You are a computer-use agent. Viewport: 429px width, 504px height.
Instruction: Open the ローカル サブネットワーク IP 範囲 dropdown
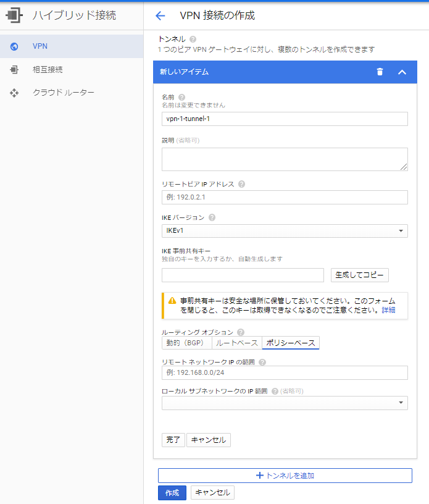[x=285, y=403]
